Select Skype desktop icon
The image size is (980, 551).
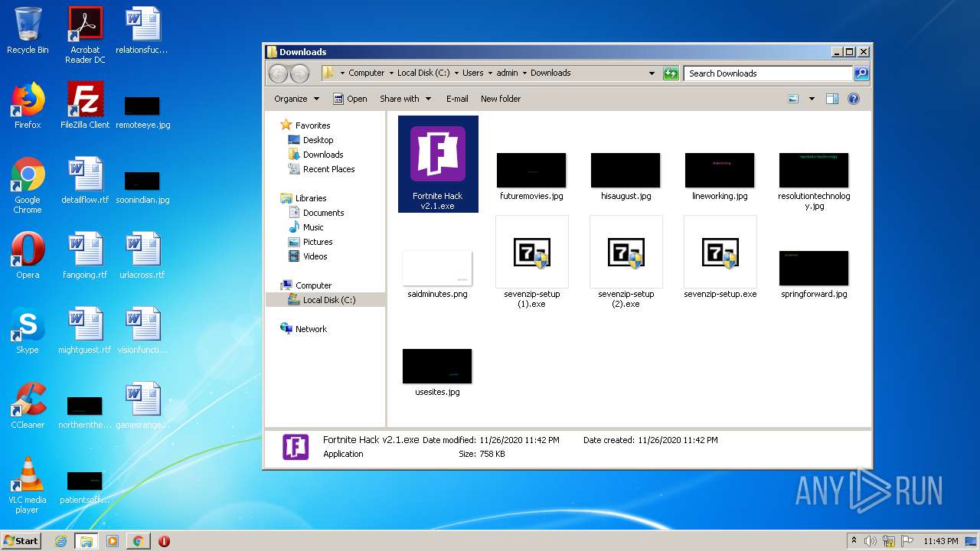(x=28, y=331)
